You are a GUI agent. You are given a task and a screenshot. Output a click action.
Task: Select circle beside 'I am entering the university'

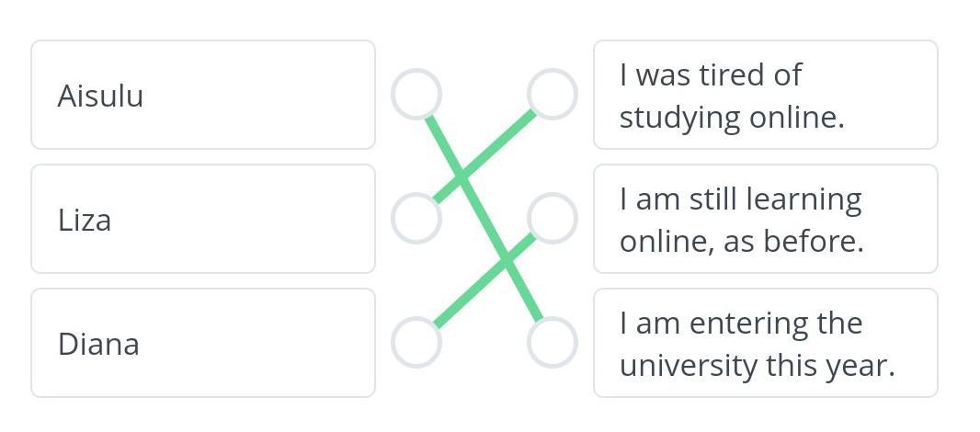[552, 342]
